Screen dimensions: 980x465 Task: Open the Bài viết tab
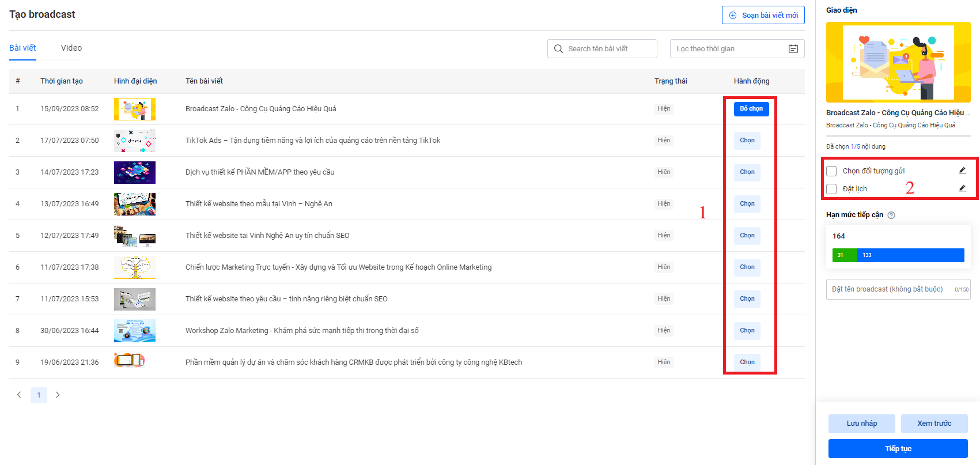[x=22, y=48]
